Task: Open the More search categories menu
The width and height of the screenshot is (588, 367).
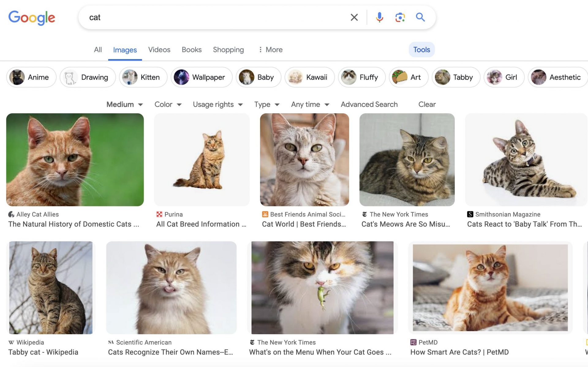Action: pos(270,50)
